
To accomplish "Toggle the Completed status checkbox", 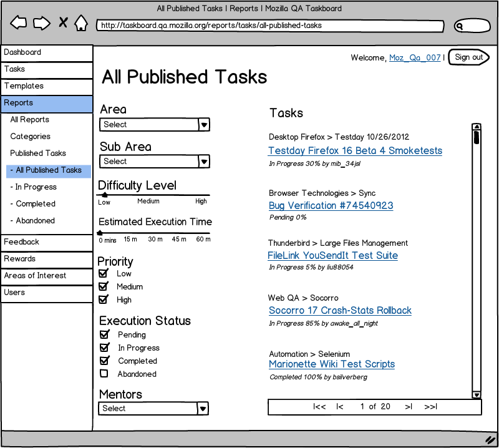I will (104, 361).
